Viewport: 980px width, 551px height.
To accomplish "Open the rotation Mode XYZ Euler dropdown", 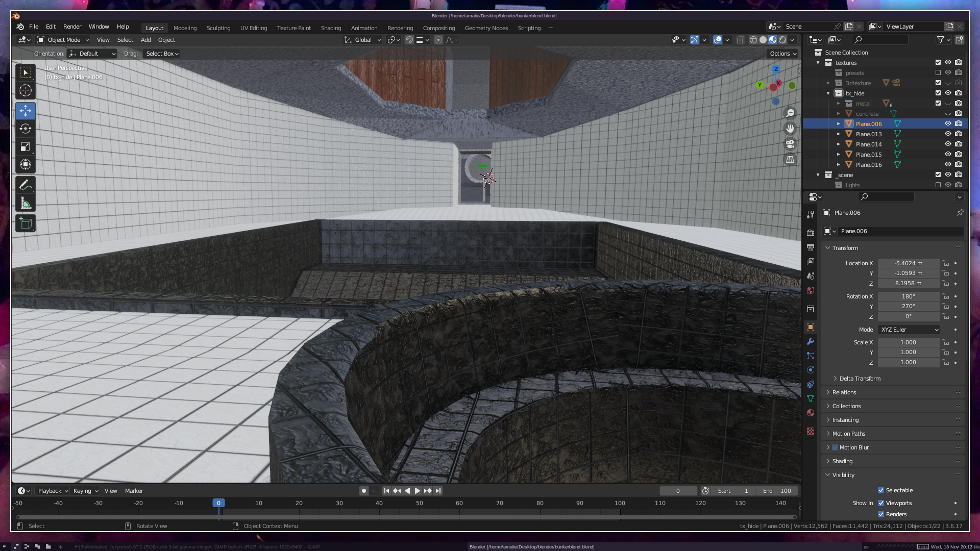I will point(909,330).
